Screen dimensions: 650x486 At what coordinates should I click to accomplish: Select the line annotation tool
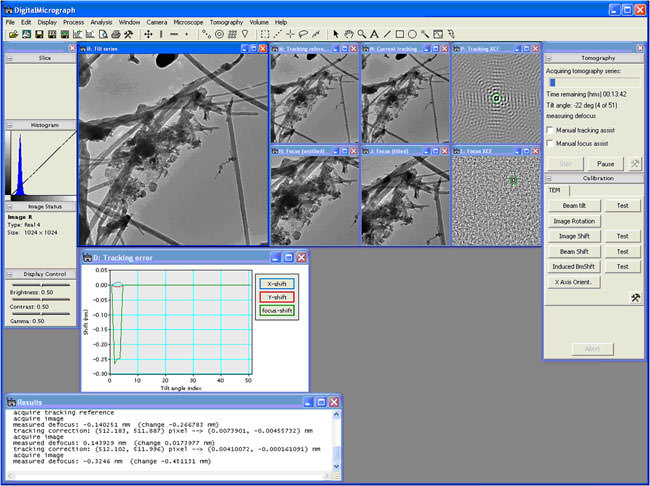pos(387,34)
